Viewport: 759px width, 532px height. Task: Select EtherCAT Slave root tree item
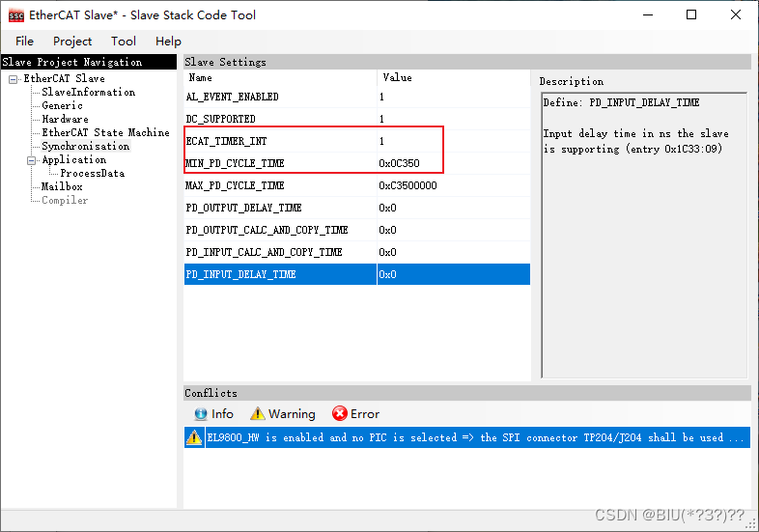(x=65, y=78)
